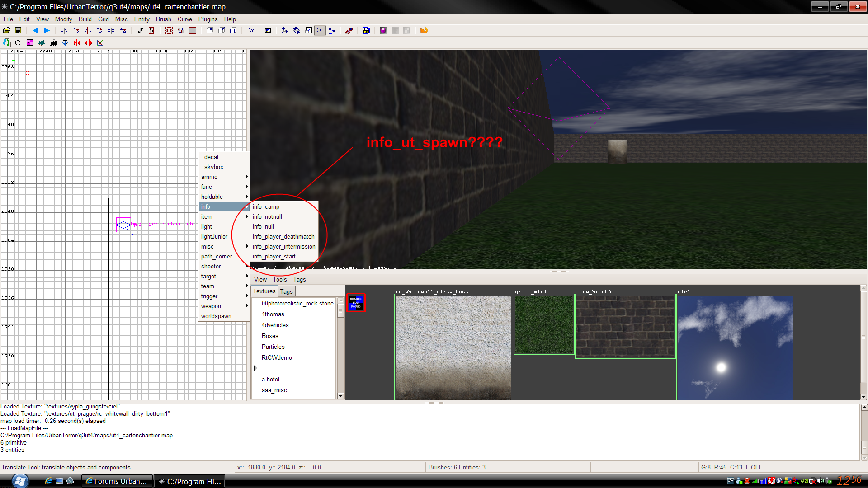The height and width of the screenshot is (488, 868).
Task: Choose info_player_start from the submenu
Action: [284, 256]
